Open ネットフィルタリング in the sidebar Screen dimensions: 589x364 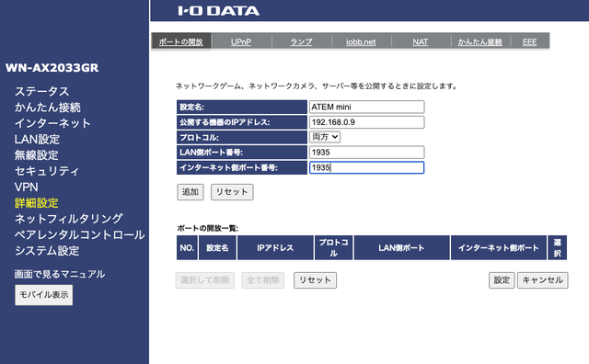[68, 219]
